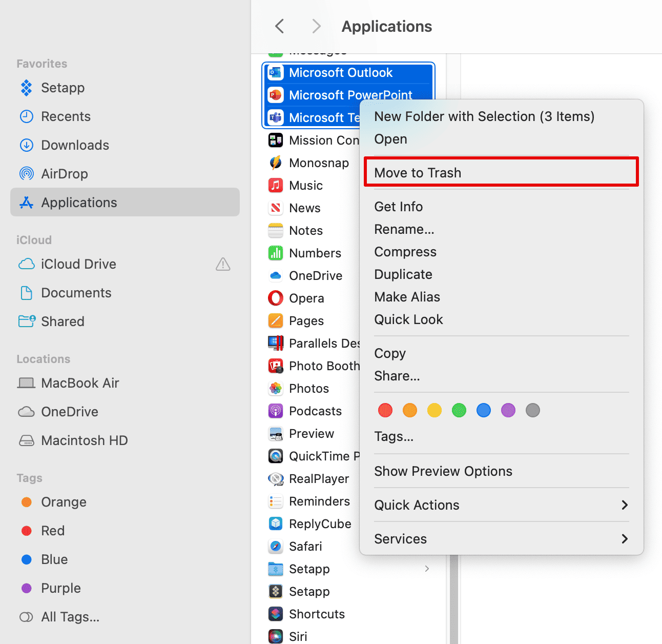
Task: Click the file list vertical scrollbar
Action: pyautogui.click(x=453, y=599)
